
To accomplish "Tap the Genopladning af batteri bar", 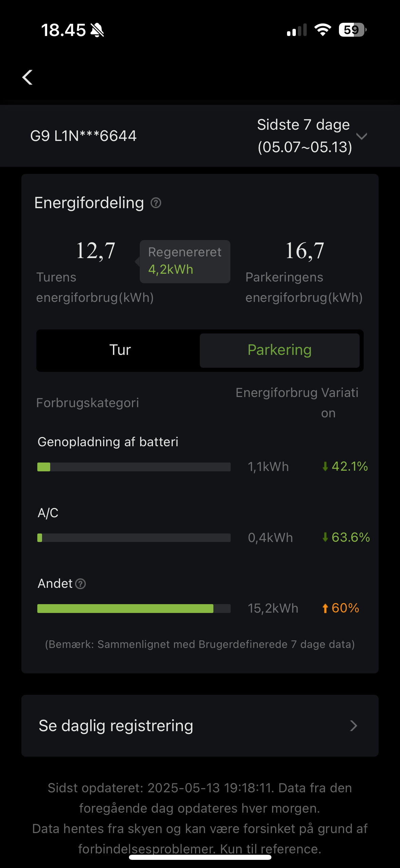I will pyautogui.click(x=134, y=467).
